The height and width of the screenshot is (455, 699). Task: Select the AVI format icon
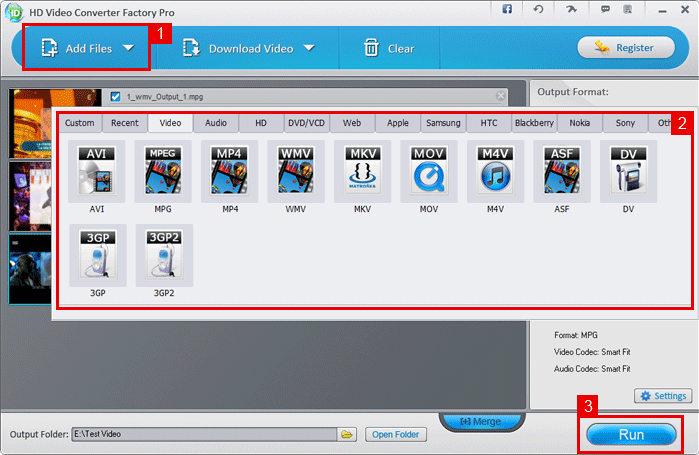tap(97, 170)
